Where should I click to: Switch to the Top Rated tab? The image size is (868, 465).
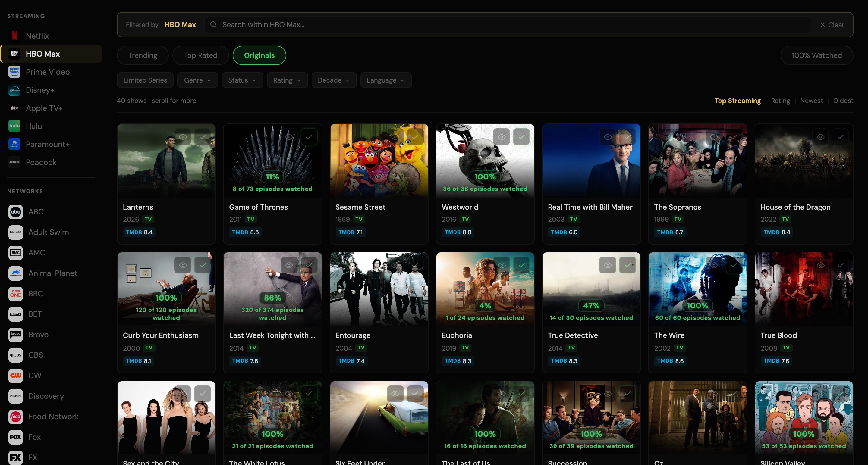click(200, 55)
